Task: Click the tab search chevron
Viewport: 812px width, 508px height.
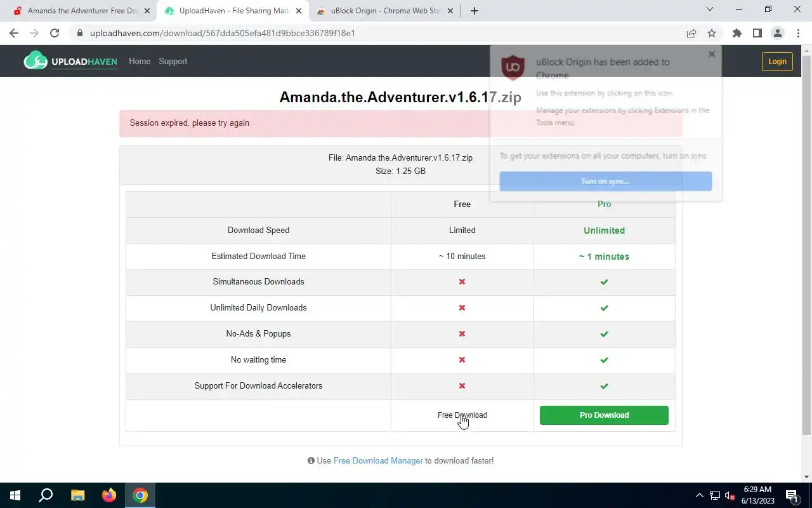Action: click(710, 9)
